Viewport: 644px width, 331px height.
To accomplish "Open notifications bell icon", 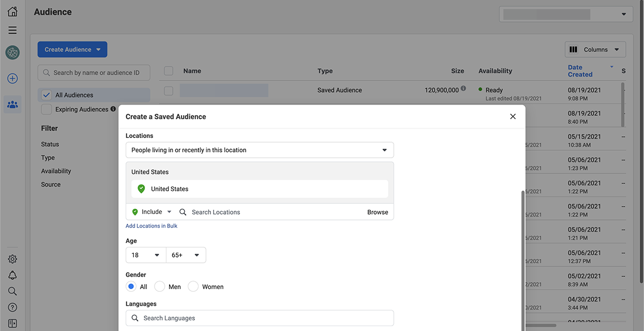I will coord(12,275).
